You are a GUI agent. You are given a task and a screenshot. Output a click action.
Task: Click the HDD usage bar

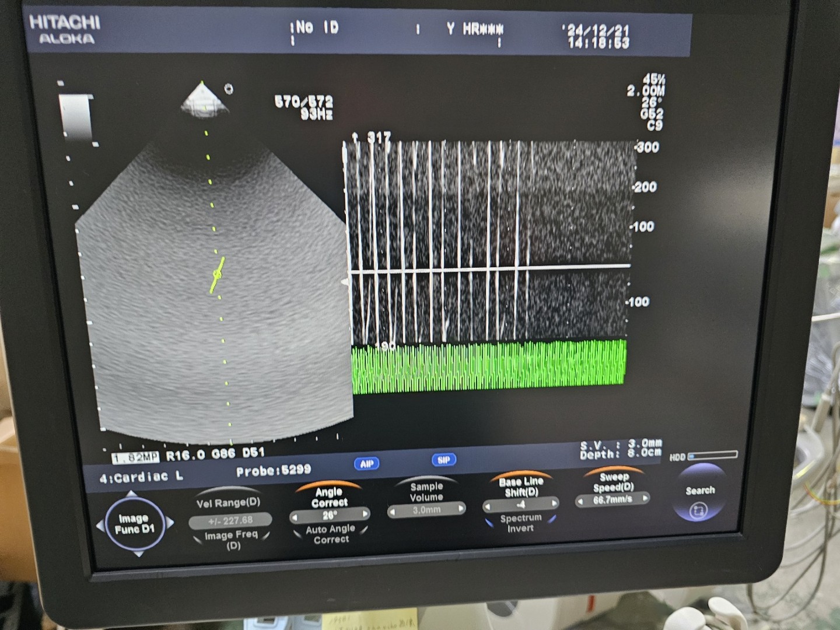tap(712, 456)
